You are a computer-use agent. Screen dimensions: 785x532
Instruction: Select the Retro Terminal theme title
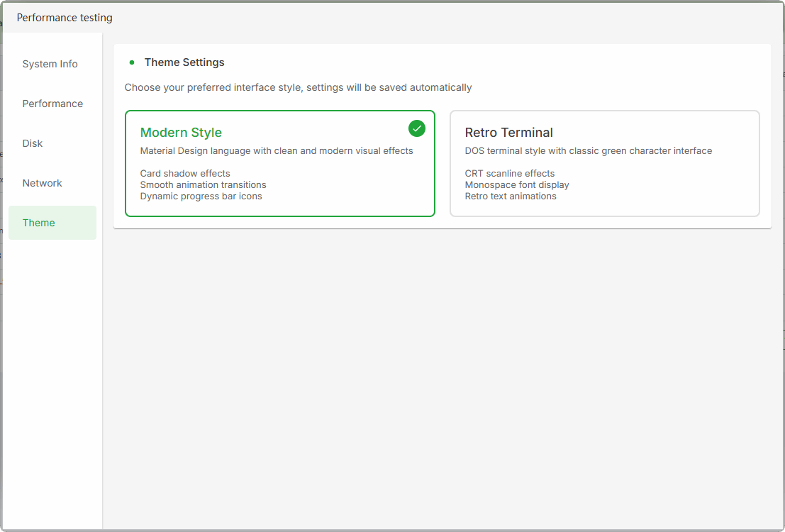click(x=508, y=133)
